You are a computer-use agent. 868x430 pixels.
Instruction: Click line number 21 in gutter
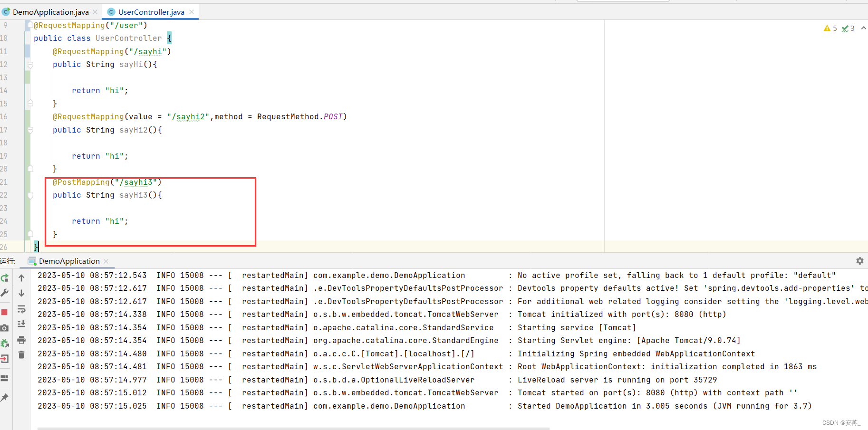pyautogui.click(x=4, y=182)
